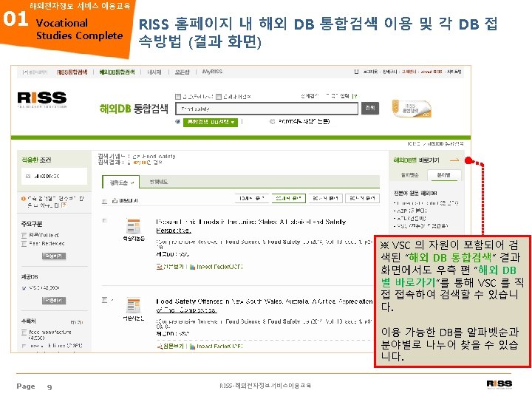This screenshot has height=399, width=532.
Task: Click the first result's 원문보기 document icon
Action: point(160,267)
